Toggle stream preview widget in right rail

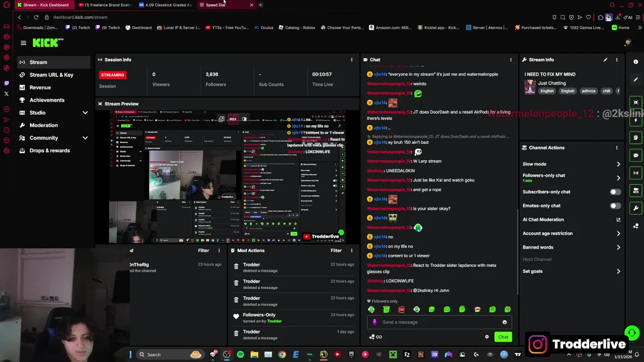pos(636,102)
